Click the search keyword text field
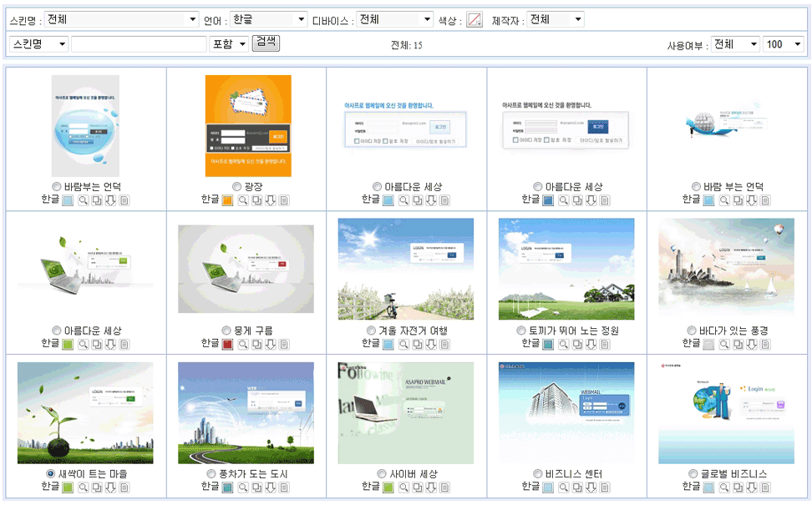812x505 pixels. (x=139, y=44)
